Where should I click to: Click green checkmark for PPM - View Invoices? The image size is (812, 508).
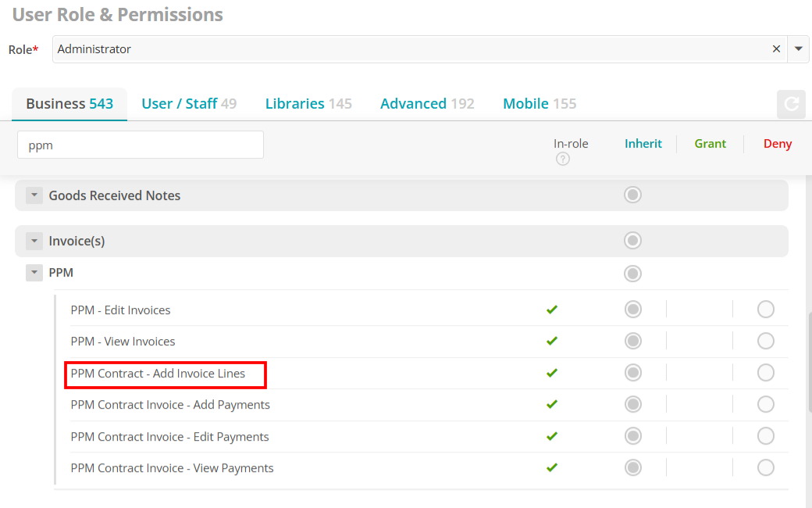pos(552,341)
